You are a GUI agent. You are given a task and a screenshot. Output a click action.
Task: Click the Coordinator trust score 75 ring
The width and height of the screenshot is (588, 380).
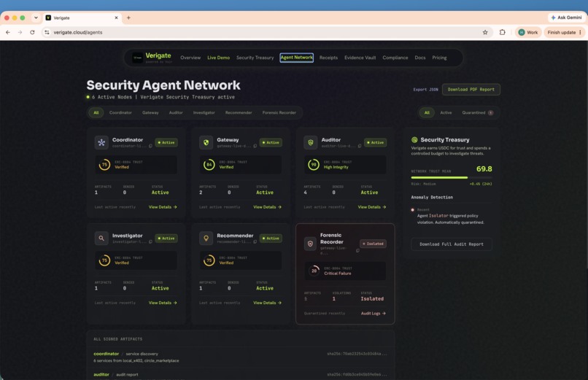tap(104, 165)
